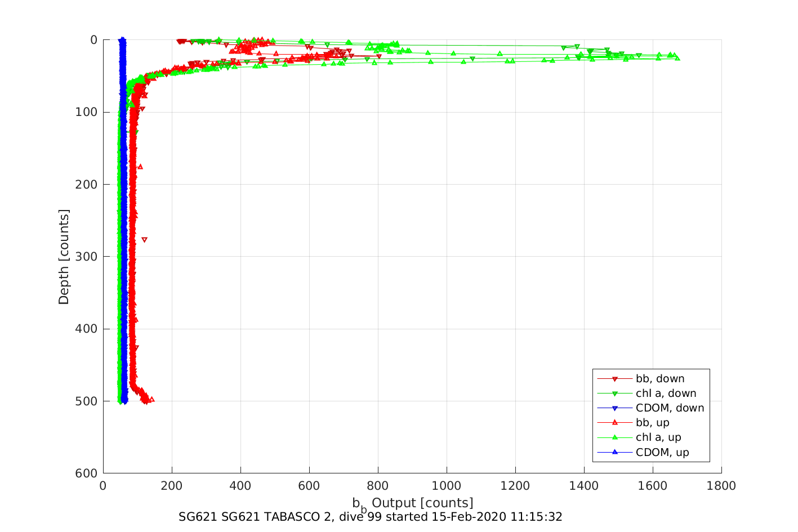Click the rightmost green chl a peak marker near 1670 counts

point(677,58)
